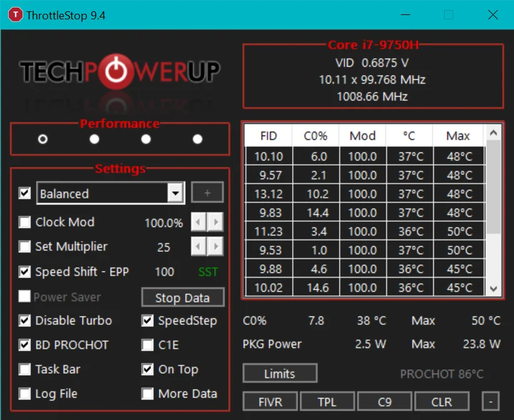Image resolution: width=514 pixels, height=420 pixels.
Task: Click the Speed Shift EPP value 100
Action: click(164, 272)
